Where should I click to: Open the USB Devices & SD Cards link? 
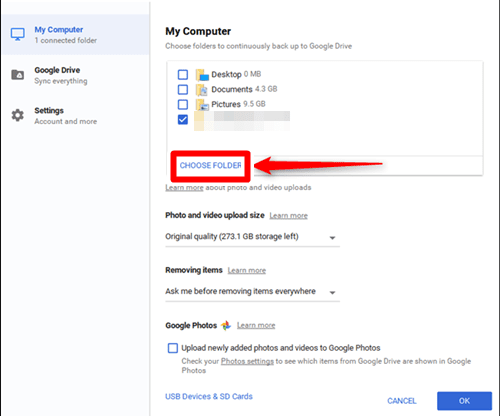[209, 396]
